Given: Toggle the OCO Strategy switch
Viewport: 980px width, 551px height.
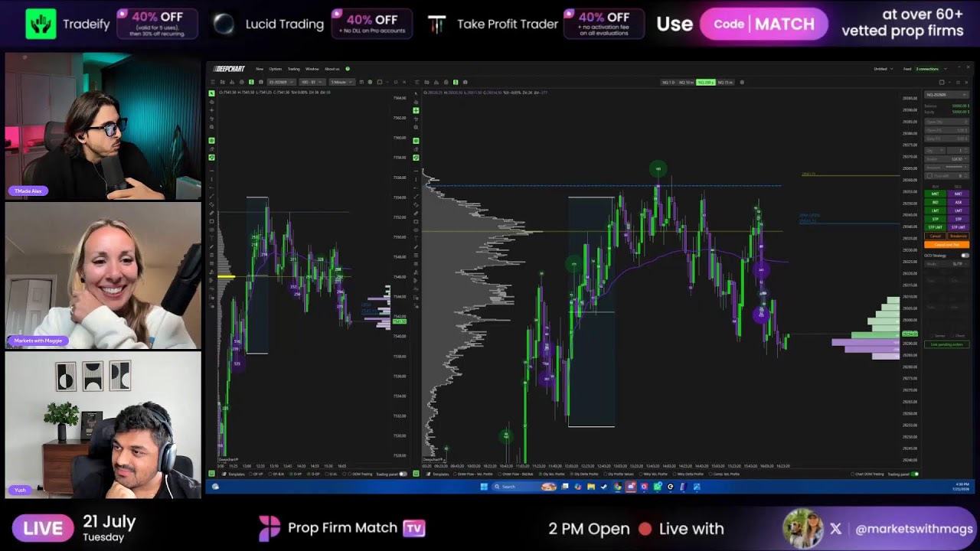Looking at the screenshot, I should pyautogui.click(x=965, y=256).
